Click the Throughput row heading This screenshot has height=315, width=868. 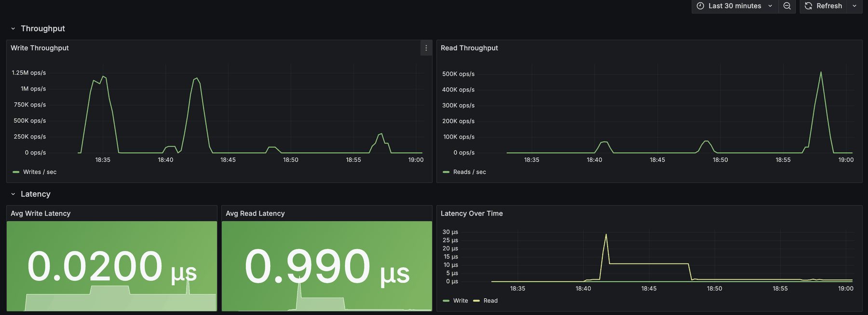43,28
